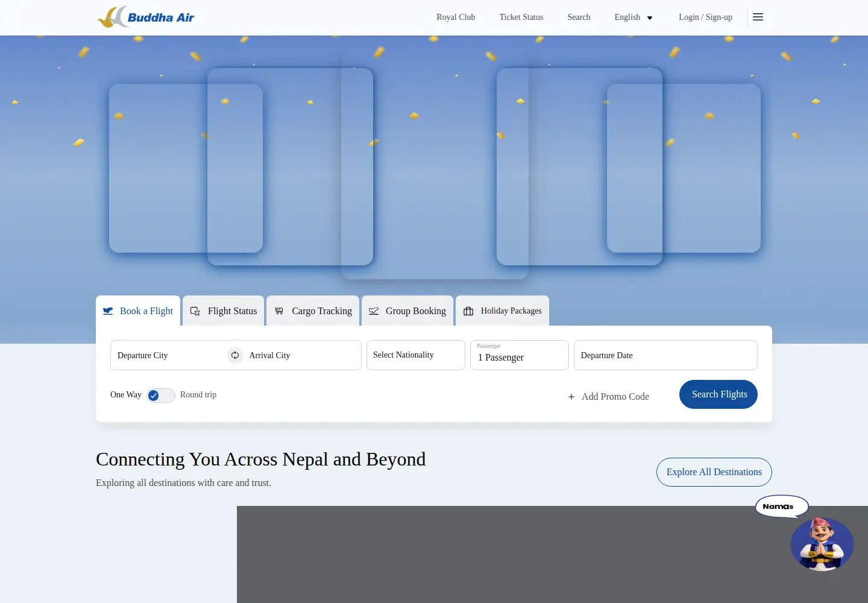Open the Arrival City selector
868x603 pixels.
click(302, 355)
